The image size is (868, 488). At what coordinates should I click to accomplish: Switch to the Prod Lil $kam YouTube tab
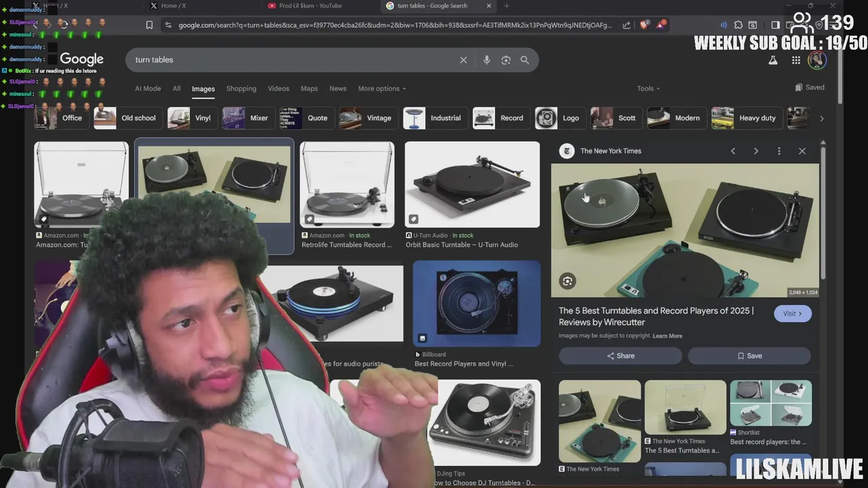pos(310,6)
